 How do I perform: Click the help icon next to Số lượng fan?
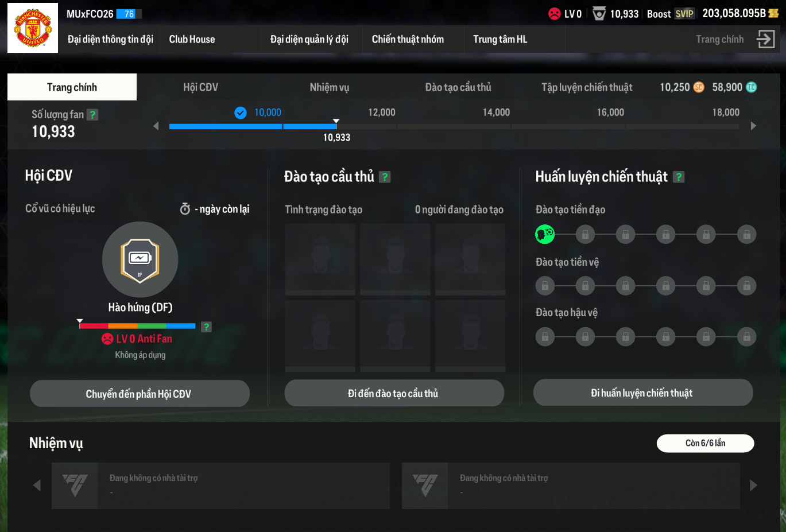pyautogui.click(x=92, y=115)
